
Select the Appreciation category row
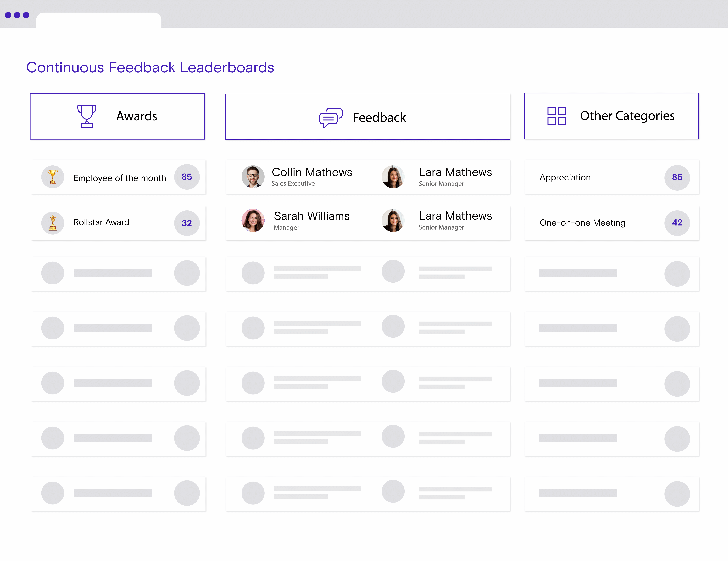pos(612,177)
